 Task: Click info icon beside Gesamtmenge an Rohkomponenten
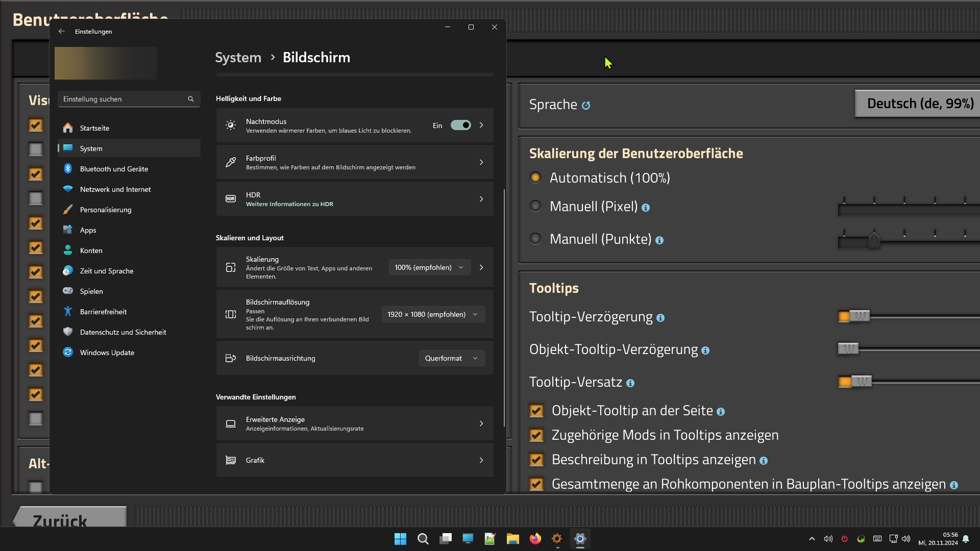click(954, 486)
